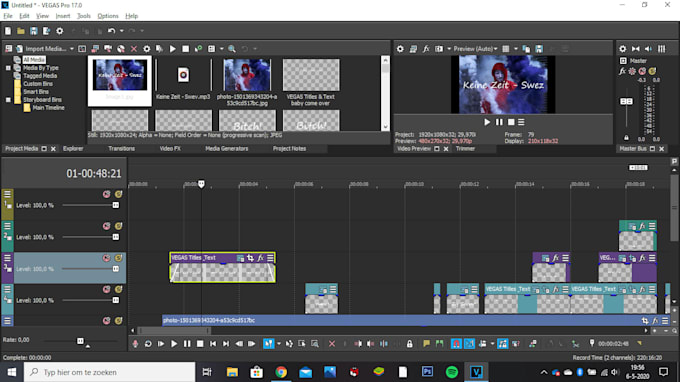Open the preview overlays grid dropdown

(x=516, y=49)
